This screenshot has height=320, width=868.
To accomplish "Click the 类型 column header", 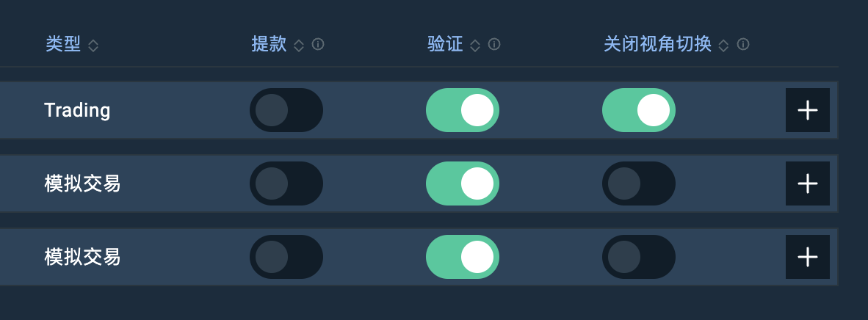I will (63, 44).
